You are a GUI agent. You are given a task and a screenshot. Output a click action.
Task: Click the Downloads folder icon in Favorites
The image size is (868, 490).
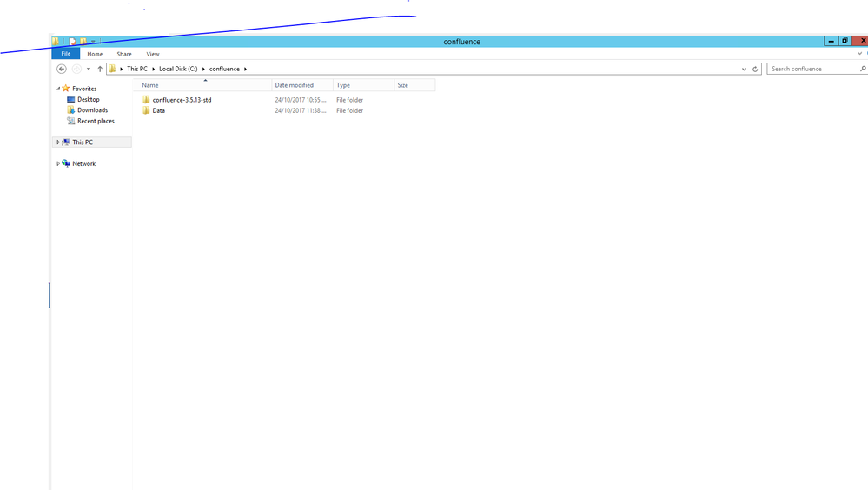(x=71, y=110)
